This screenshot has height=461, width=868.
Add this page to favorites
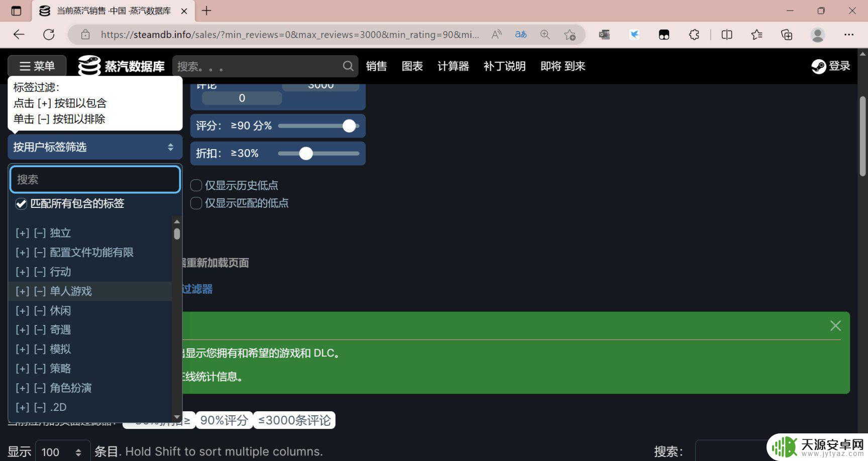click(570, 35)
